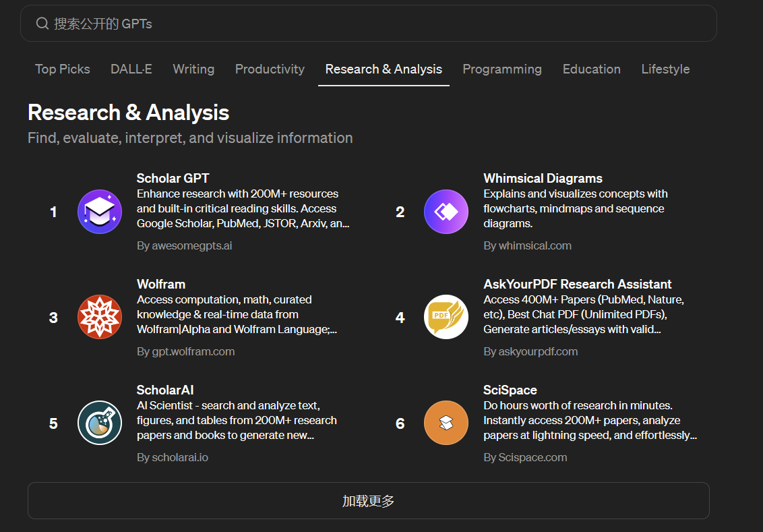Switch to the Writing tab
The height and width of the screenshot is (532, 763).
(193, 69)
